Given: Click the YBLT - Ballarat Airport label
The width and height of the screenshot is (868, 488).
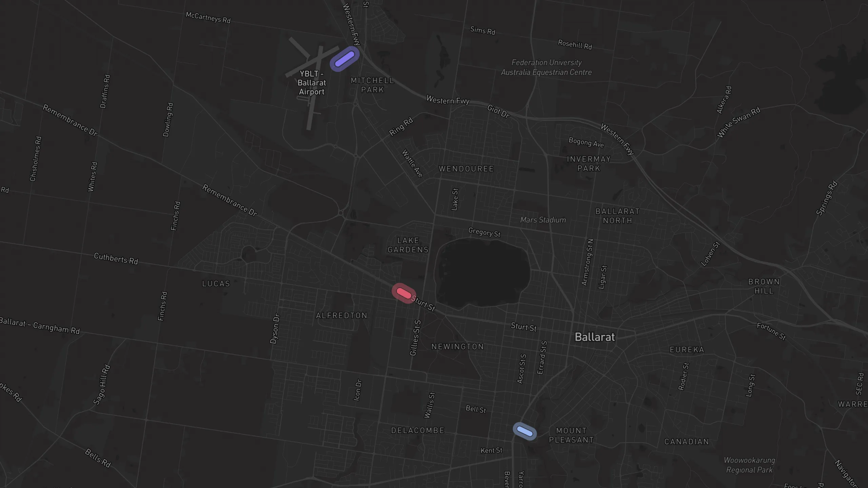Looking at the screenshot, I should (x=312, y=83).
